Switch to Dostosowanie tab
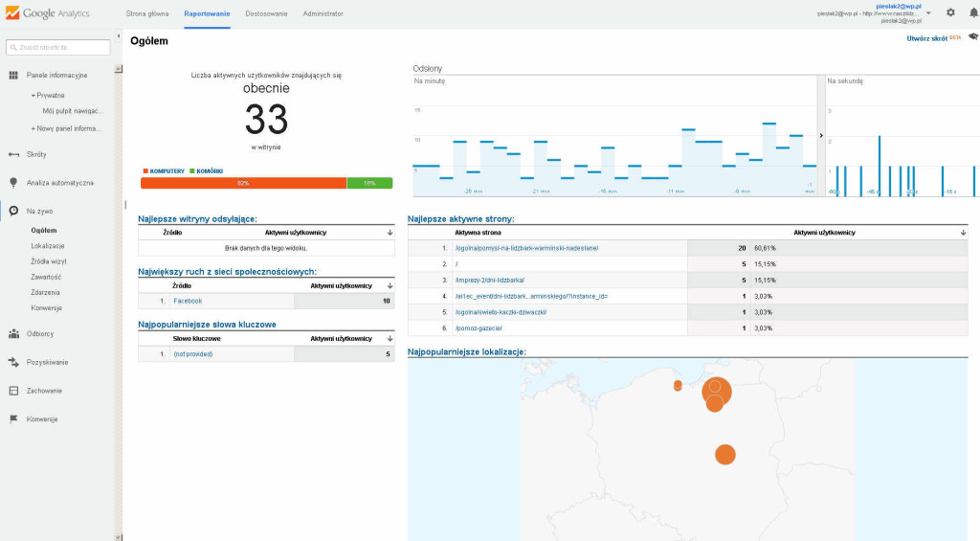Image resolution: width=980 pixels, height=541 pixels. click(x=266, y=13)
